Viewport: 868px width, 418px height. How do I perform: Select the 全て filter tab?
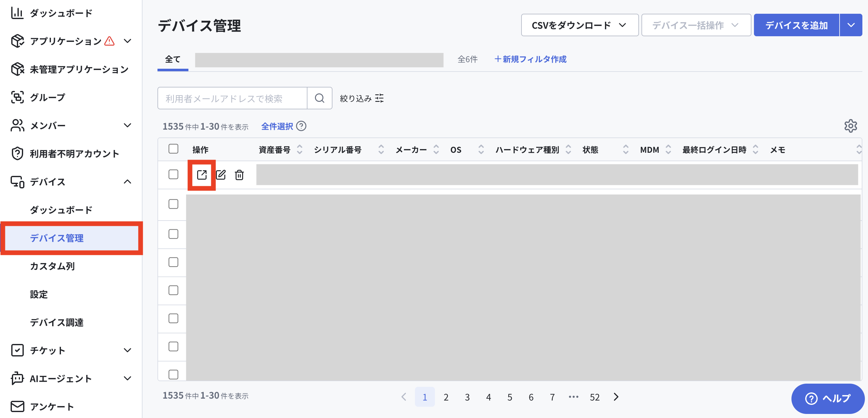172,59
